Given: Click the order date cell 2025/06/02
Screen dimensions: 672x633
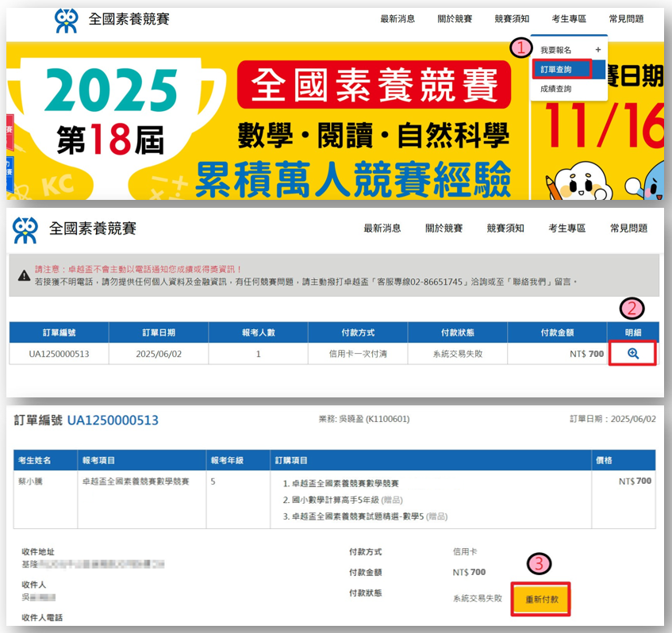Looking at the screenshot, I should click(x=159, y=354).
